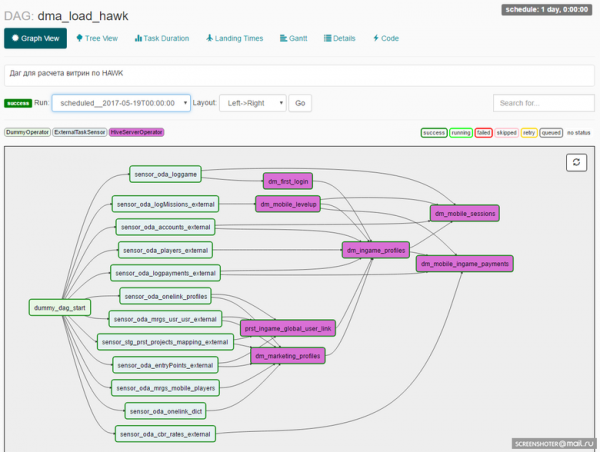Click the HiveServerOperator legend swatch
Screen dimensions: 600x452
(136, 132)
